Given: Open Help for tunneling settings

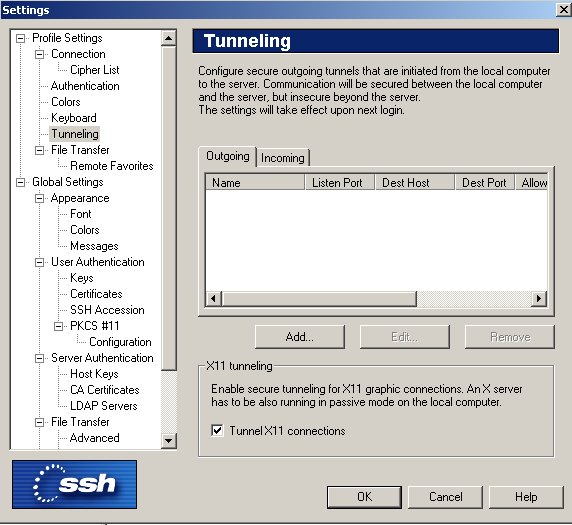Looking at the screenshot, I should pyautogui.click(x=526, y=497).
